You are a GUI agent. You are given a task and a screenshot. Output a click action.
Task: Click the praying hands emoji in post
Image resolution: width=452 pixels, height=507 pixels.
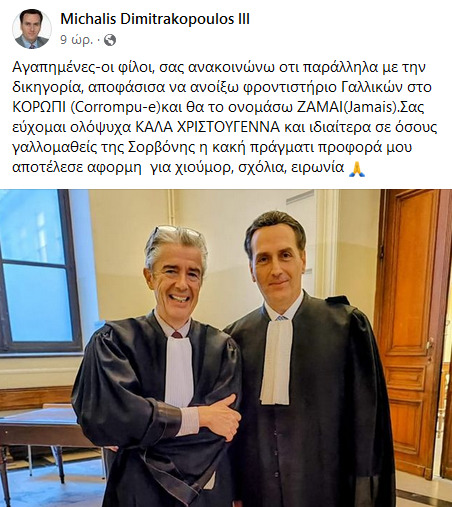click(356, 168)
